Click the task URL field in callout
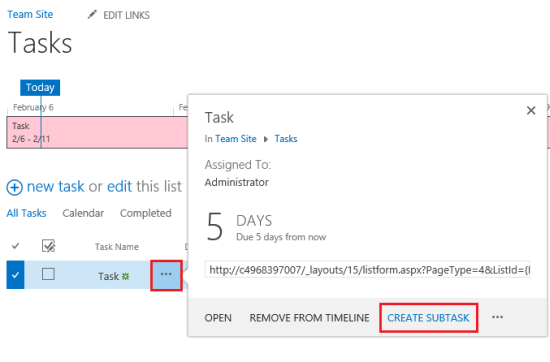 pos(367,270)
